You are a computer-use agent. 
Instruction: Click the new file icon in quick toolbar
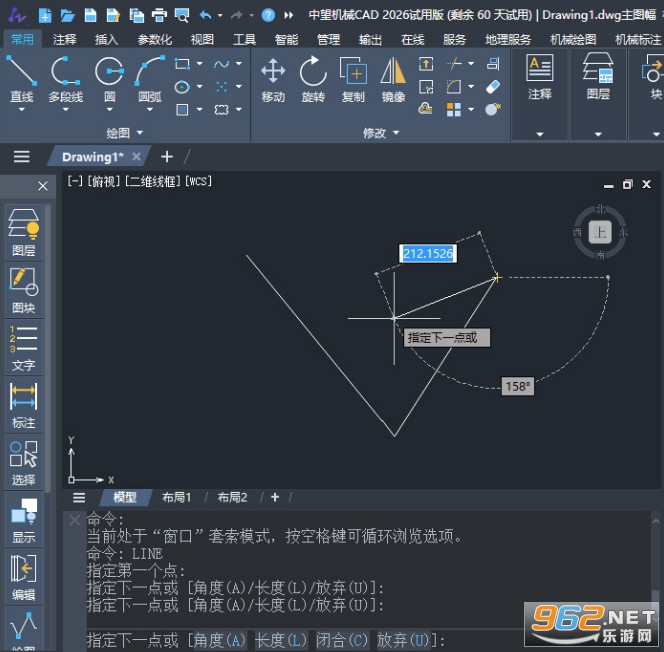(x=45, y=16)
